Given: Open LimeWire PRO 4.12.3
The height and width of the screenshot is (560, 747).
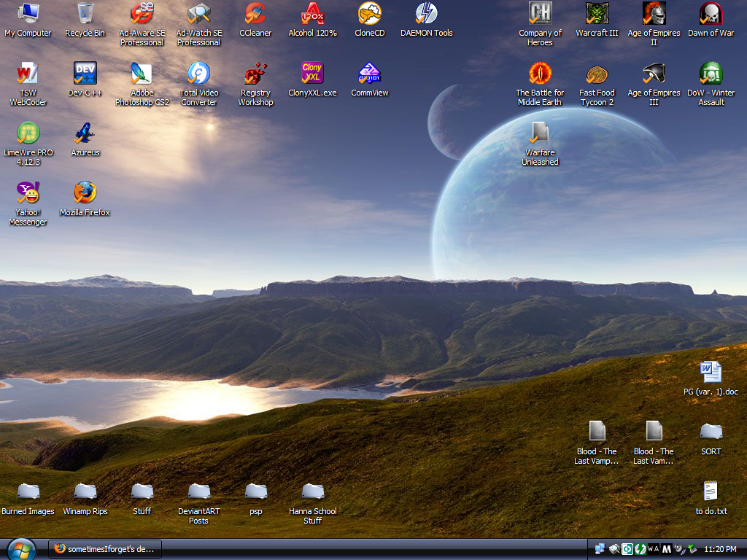Looking at the screenshot, I should (28, 134).
